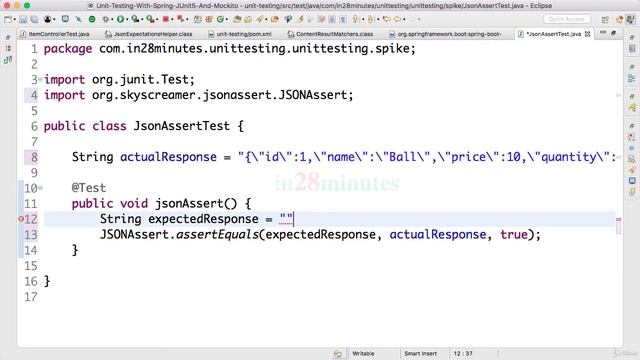Open the External Tools dropdown arrow

(157, 20)
